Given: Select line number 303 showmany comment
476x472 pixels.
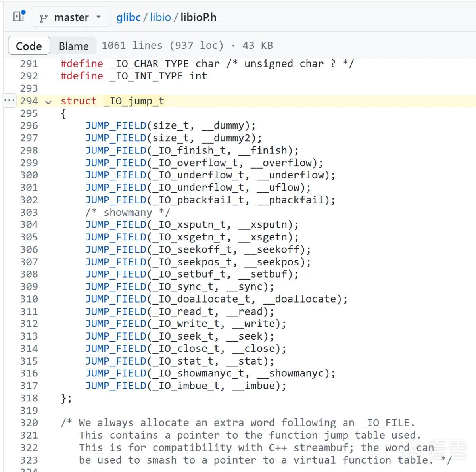Looking at the screenshot, I should (x=29, y=212).
